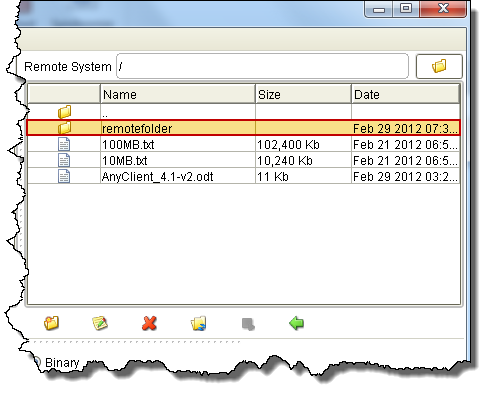The width and height of the screenshot is (487, 398).
Task: Click the red X delete icon
Action: 149,323
